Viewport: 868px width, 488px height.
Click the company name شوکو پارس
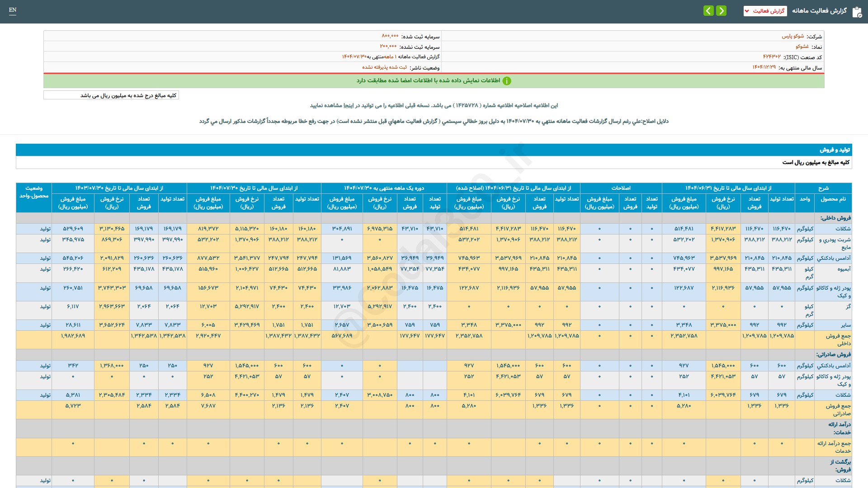(x=793, y=36)
